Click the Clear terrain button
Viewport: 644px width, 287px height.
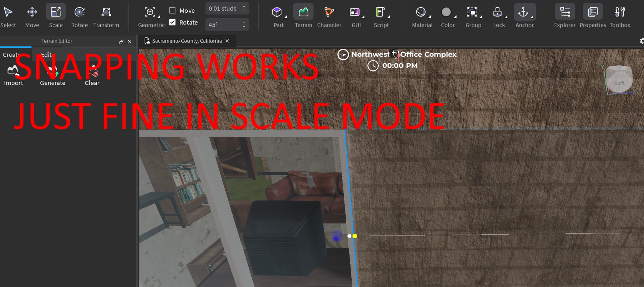coord(92,76)
